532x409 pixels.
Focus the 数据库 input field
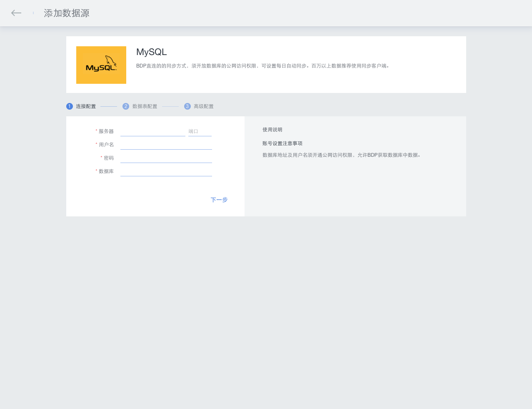tap(166, 171)
